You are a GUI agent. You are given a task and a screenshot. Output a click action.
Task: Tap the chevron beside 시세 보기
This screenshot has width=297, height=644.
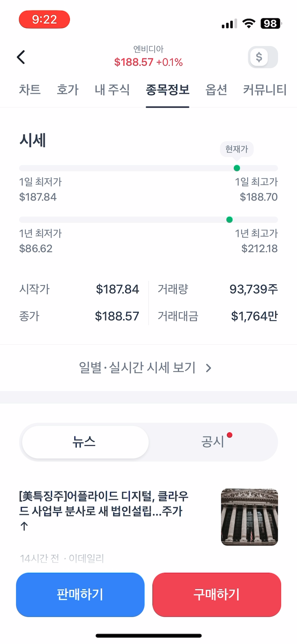pos(209,368)
